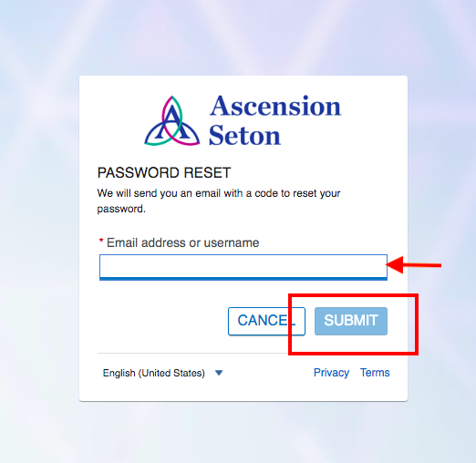Expand the English (United States) language selector

(163, 373)
